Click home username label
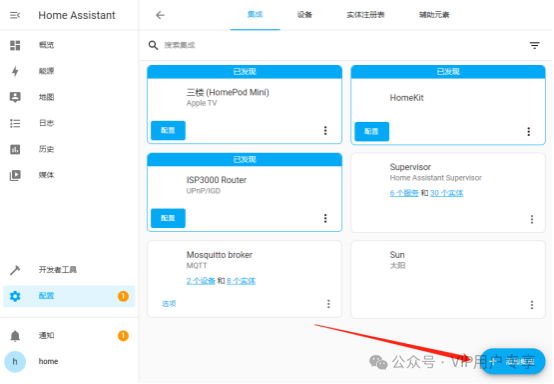Screen dimensions: 554x384 point(48,362)
